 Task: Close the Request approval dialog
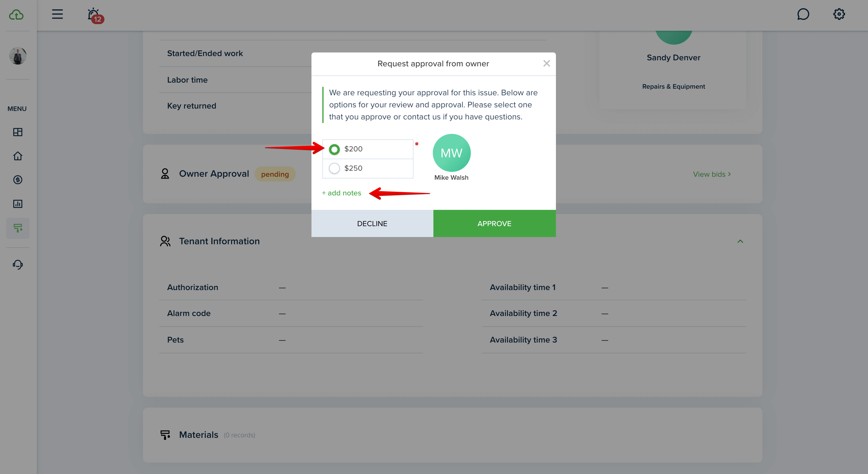(546, 63)
